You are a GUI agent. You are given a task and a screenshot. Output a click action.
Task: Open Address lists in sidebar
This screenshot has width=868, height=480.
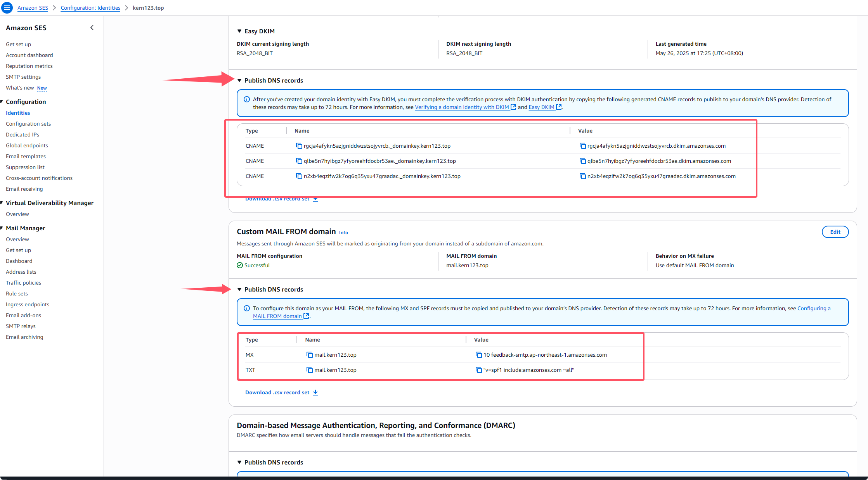tap(21, 272)
